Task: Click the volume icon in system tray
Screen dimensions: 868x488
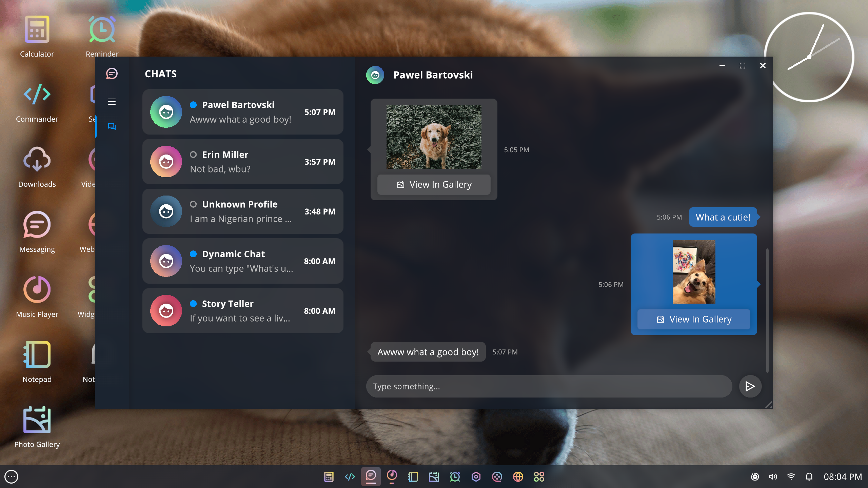Action: point(773,477)
